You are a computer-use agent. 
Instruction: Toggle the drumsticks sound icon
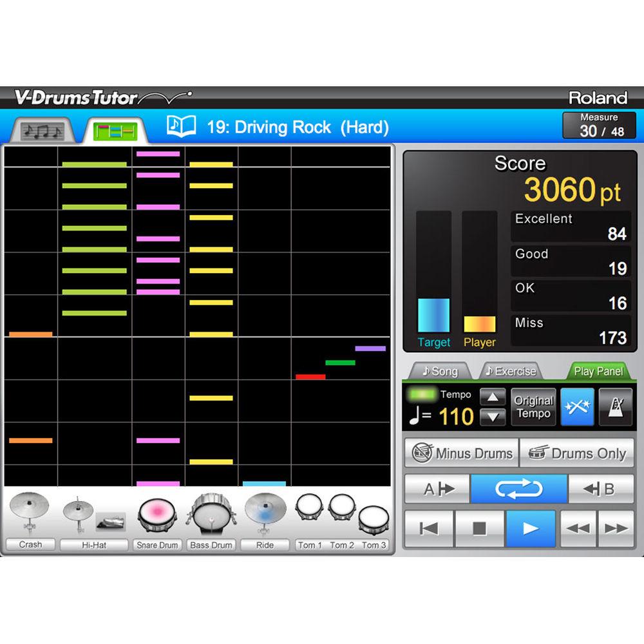pos(576,407)
